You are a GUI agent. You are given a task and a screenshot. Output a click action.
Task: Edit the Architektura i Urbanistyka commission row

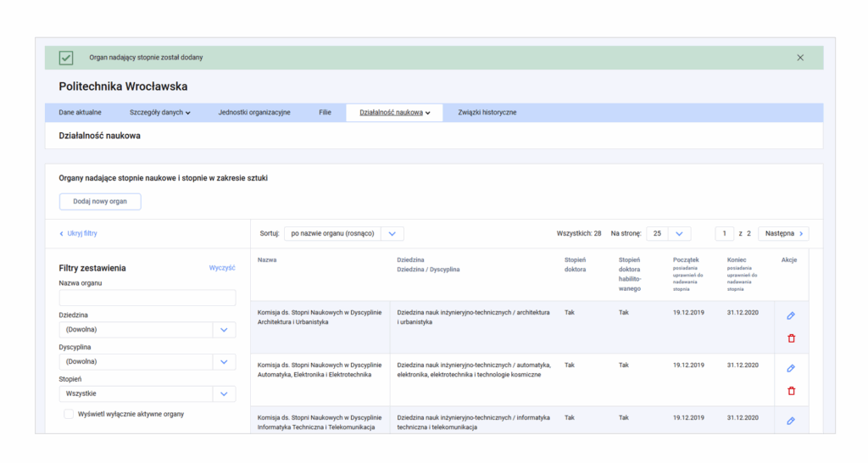pyautogui.click(x=791, y=315)
